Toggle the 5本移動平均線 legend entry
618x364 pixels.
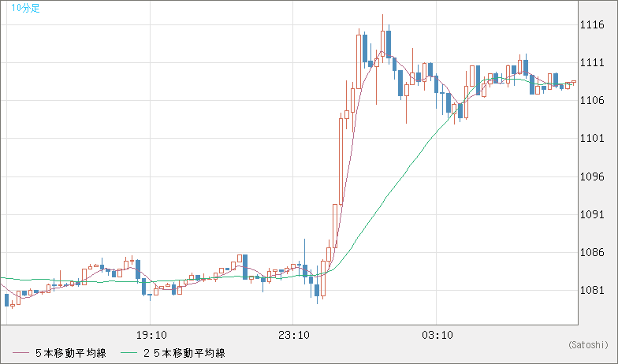[x=71, y=353]
